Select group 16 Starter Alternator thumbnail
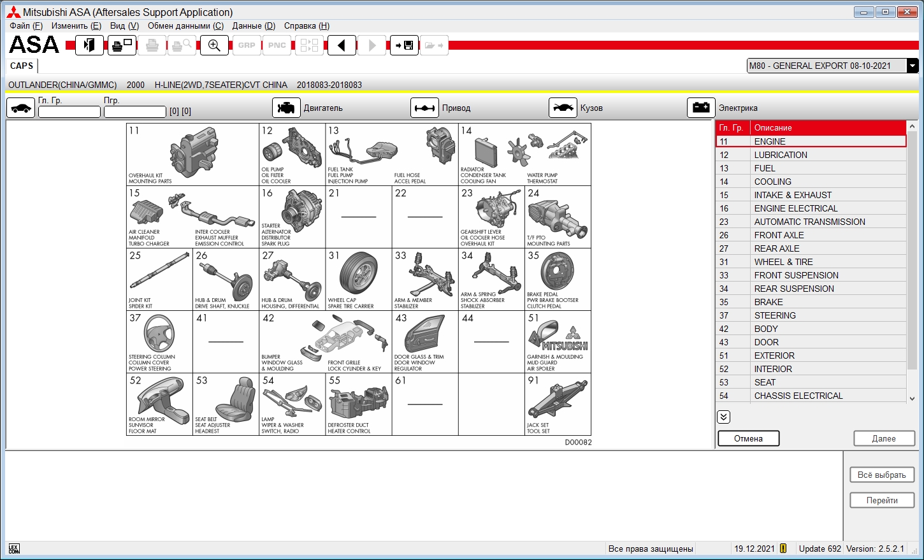The width and height of the screenshot is (924, 560). [x=292, y=217]
